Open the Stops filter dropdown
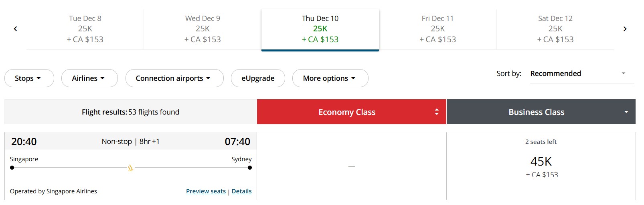 (29, 78)
